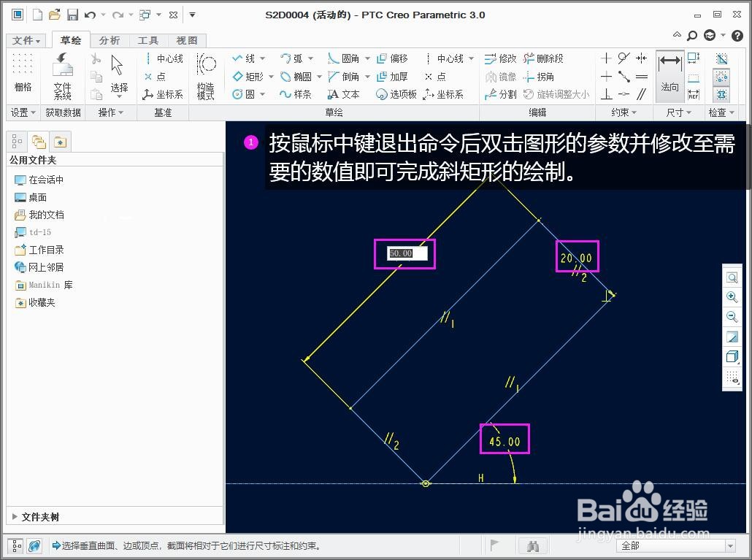752x560 pixels.
Task: Expand the 圆 circle options arrow
Action: pyautogui.click(x=262, y=94)
